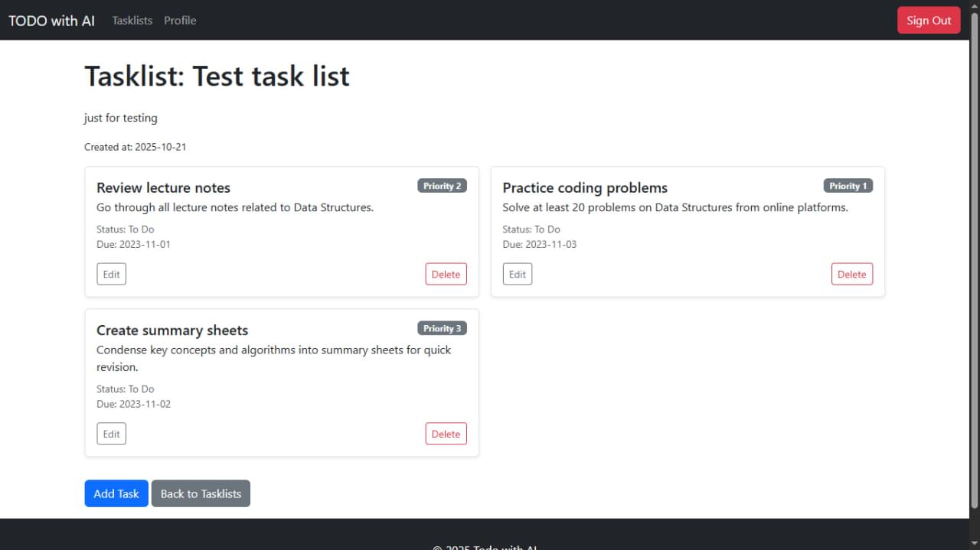Select the Review lecture notes card title

[x=163, y=188]
